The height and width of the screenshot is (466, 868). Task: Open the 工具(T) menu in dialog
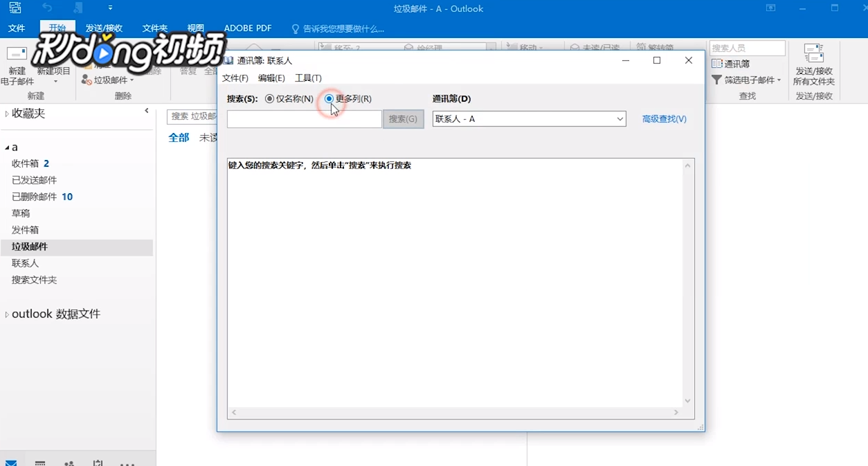[307, 78]
